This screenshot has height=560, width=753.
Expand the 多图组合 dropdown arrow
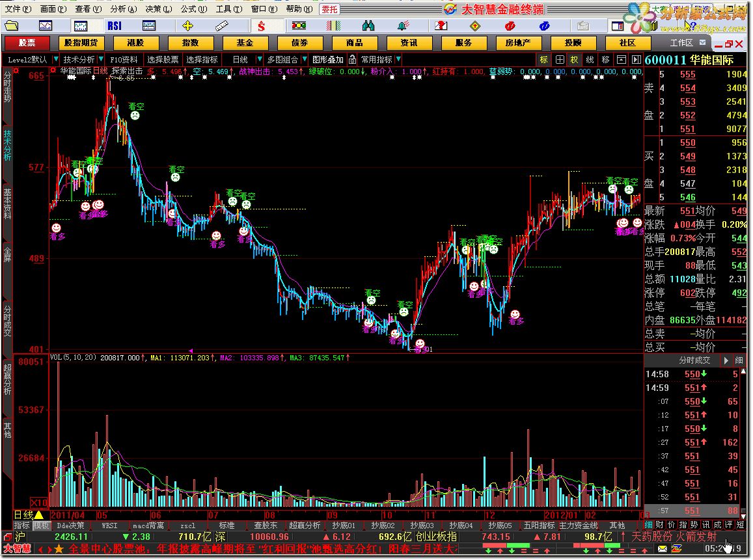(x=305, y=59)
